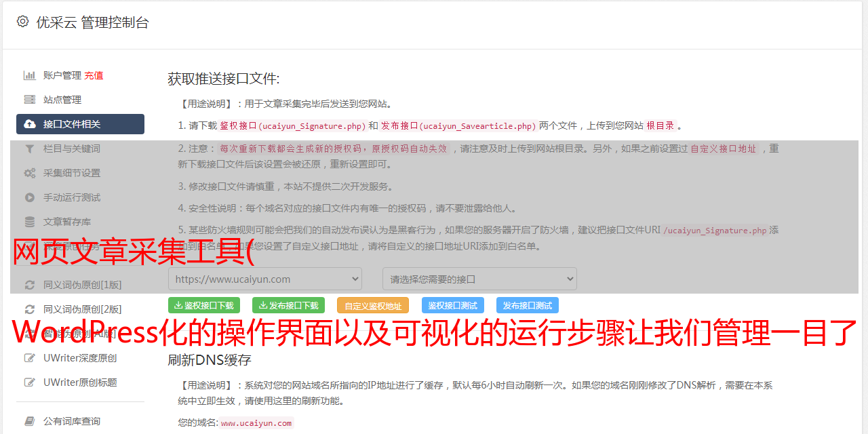Click the refresh icon for 同义词伪原创[1版]

point(30,285)
